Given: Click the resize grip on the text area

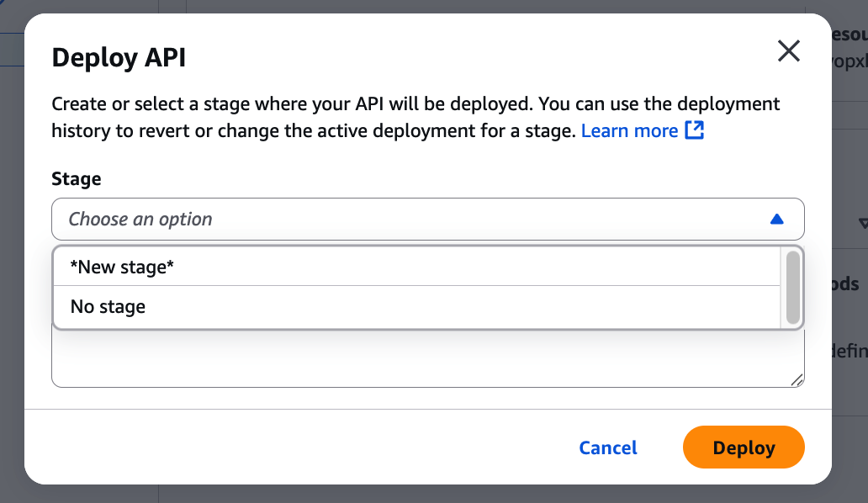Looking at the screenshot, I should point(797,379).
